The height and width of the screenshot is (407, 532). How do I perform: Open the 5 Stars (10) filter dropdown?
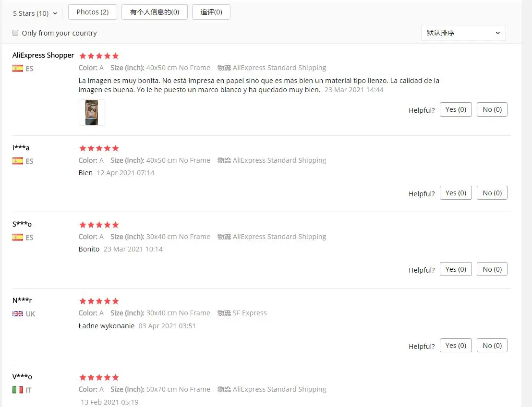pyautogui.click(x=35, y=13)
